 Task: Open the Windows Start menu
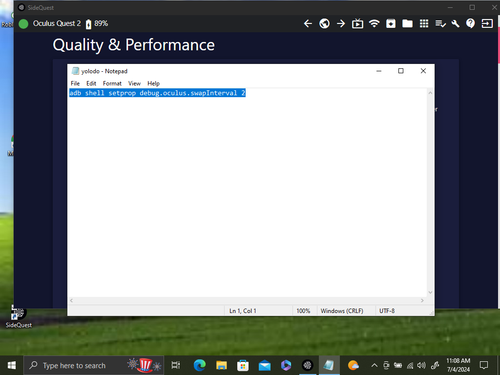[12, 365]
